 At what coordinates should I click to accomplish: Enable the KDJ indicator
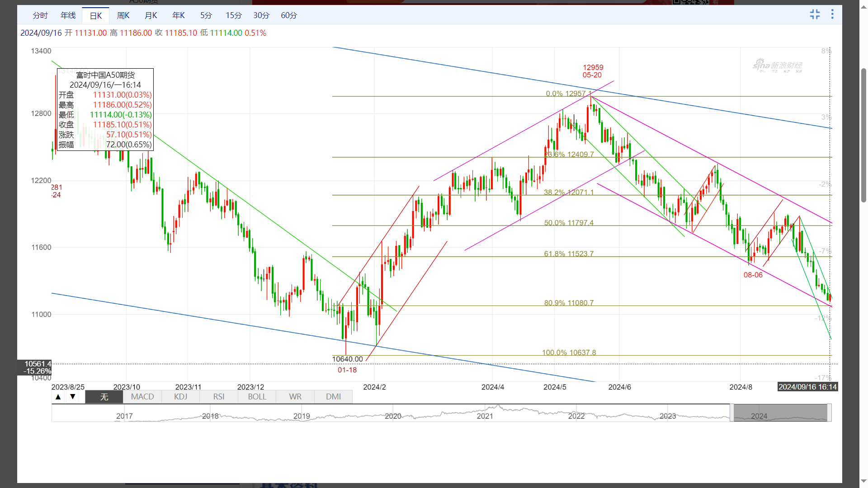pos(180,397)
